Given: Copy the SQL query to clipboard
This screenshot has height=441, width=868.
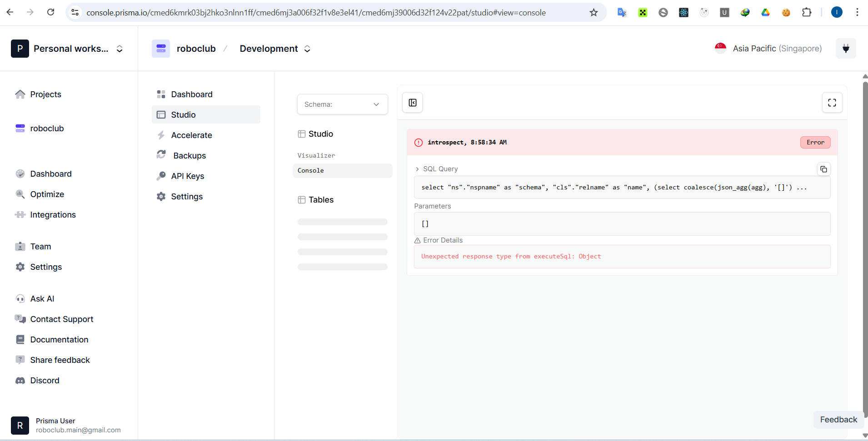Looking at the screenshot, I should pyautogui.click(x=823, y=169).
